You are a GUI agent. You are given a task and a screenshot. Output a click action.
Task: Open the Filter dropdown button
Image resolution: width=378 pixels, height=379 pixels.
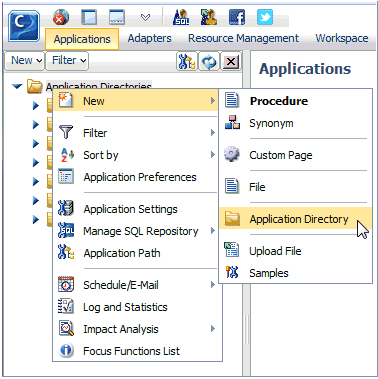67,61
